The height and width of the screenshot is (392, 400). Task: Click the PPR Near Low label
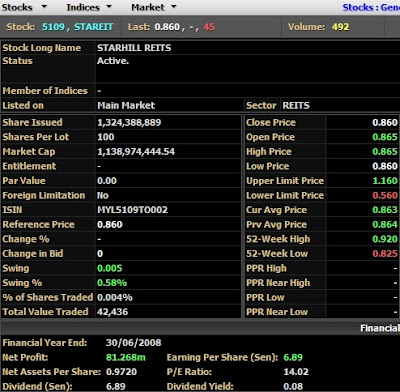point(277,312)
